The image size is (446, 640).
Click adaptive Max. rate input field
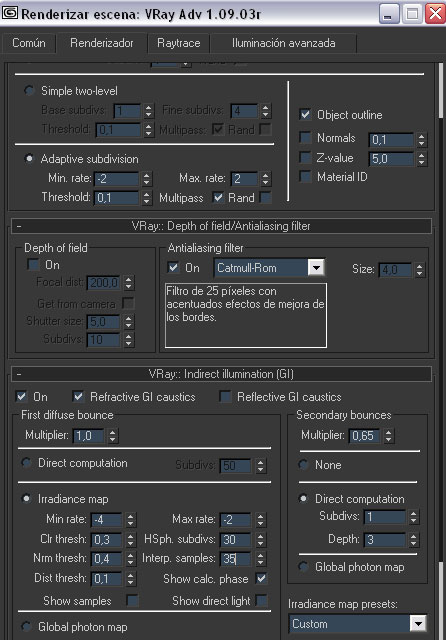coord(244,179)
